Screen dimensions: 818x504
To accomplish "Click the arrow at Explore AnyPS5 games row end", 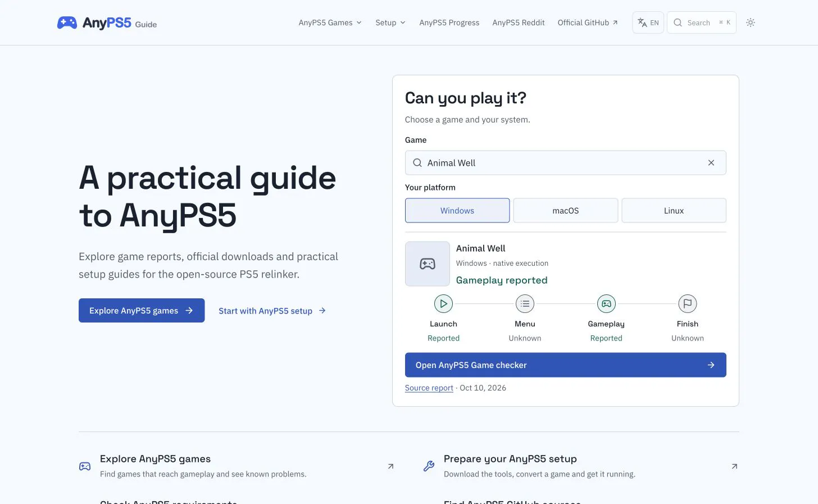I will pyautogui.click(x=391, y=466).
